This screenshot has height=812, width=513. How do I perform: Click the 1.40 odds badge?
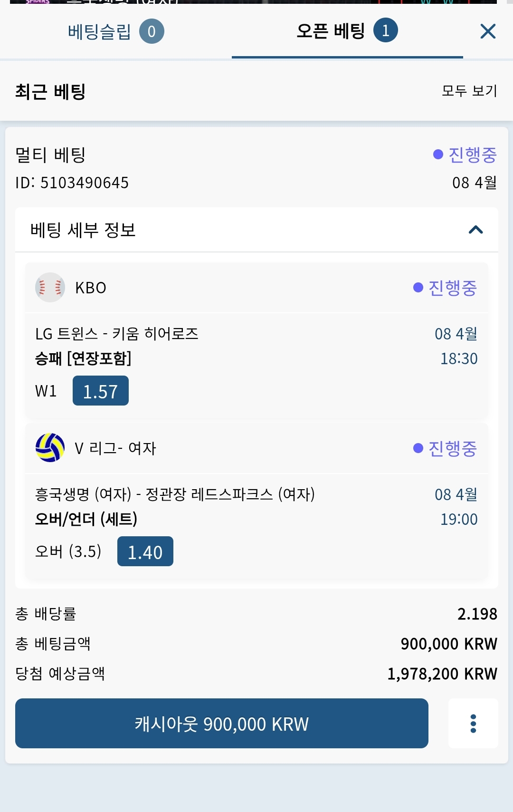point(145,551)
